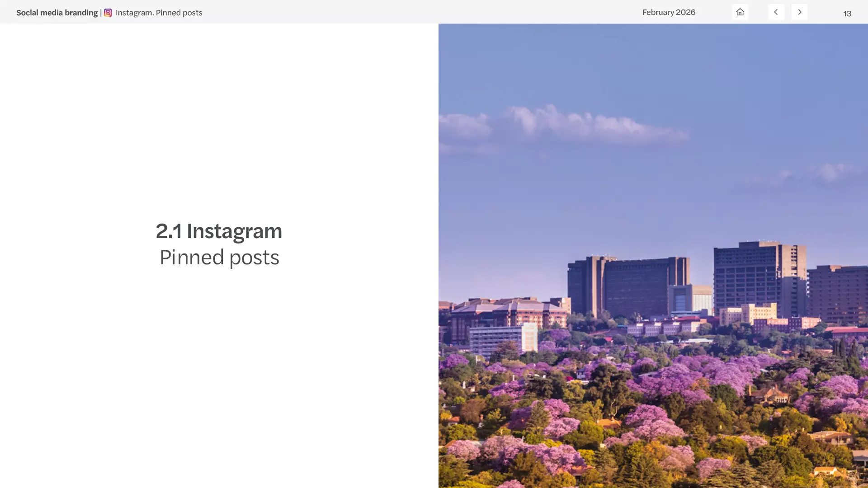Click the blank white area below the subtitle
Image resolution: width=868 pixels, height=488 pixels.
(x=219, y=361)
